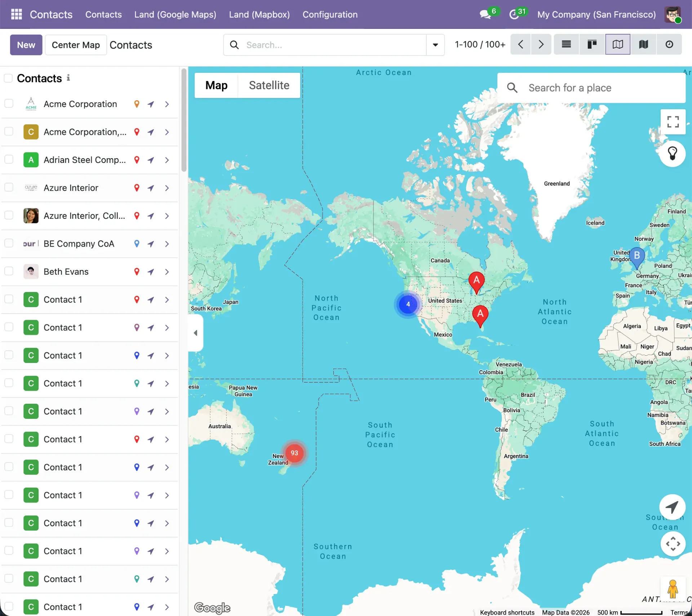Open the apps grid menu icon
This screenshot has height=616, width=692.
[x=17, y=14]
